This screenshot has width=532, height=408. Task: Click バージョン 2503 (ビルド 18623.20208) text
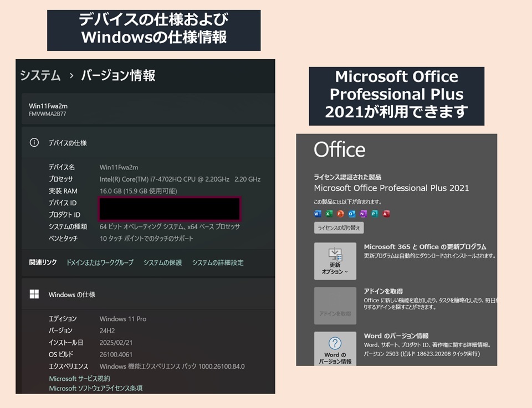pos(422,354)
